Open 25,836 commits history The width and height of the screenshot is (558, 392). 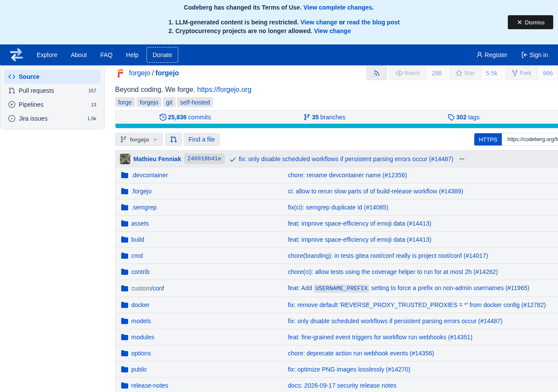tap(185, 117)
